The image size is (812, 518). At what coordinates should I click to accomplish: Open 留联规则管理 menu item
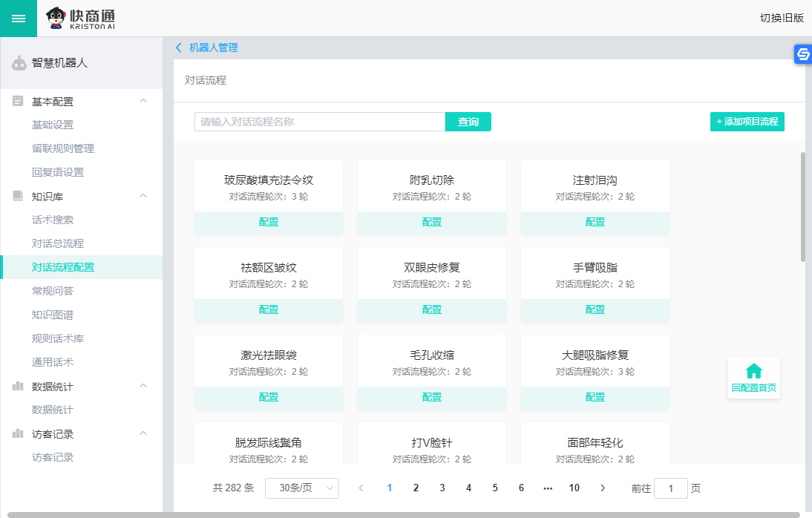(x=63, y=148)
